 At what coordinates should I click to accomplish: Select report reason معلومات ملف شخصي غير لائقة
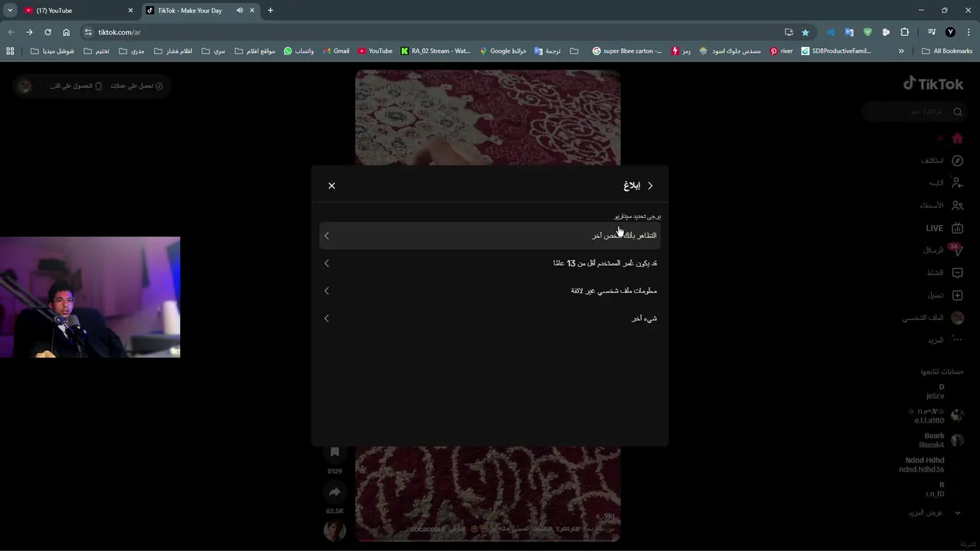(490, 291)
